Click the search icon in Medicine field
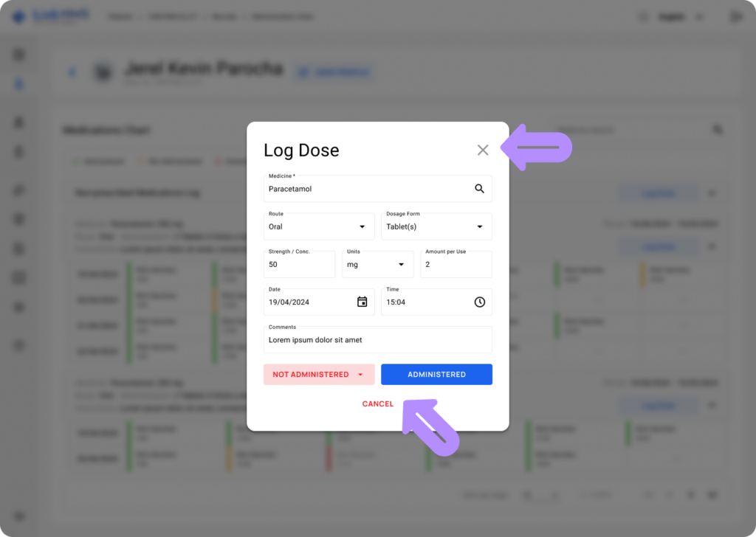Screen dimensions: 756x537 pos(479,189)
